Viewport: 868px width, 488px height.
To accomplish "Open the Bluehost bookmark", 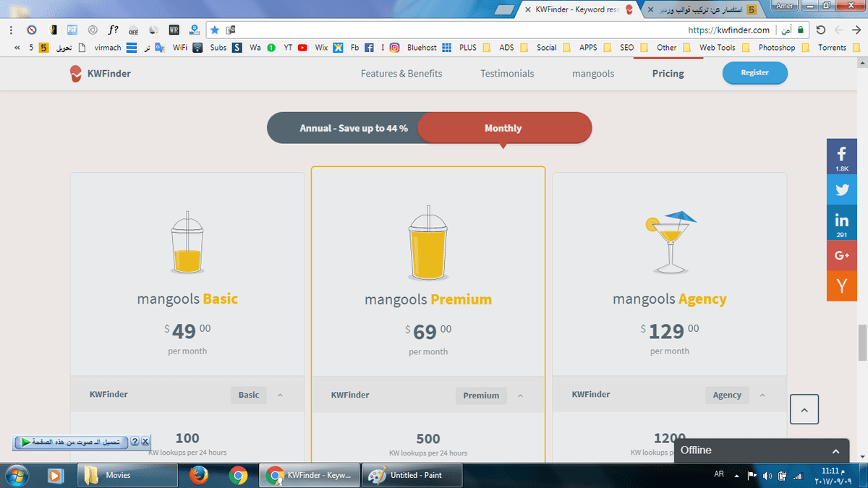I will pos(429,48).
